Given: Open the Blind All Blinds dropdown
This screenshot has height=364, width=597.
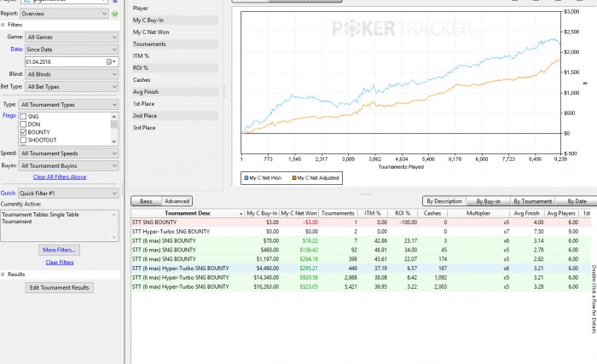Looking at the screenshot, I should click(x=72, y=74).
